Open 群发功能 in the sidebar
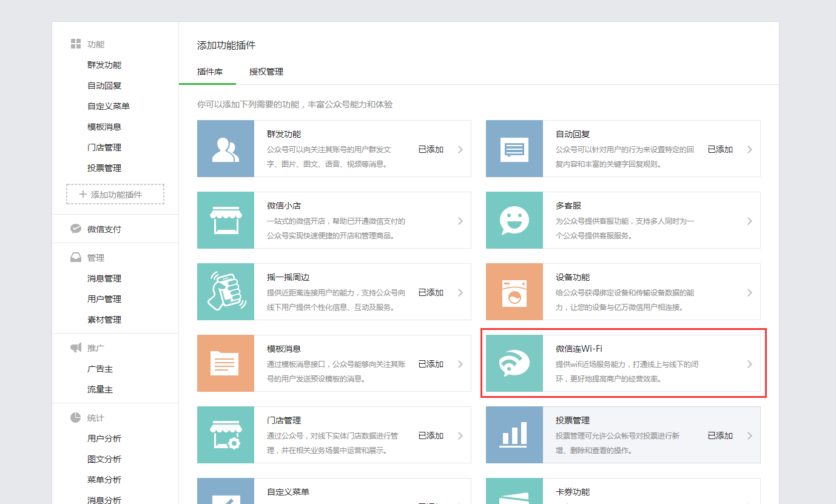 click(104, 65)
